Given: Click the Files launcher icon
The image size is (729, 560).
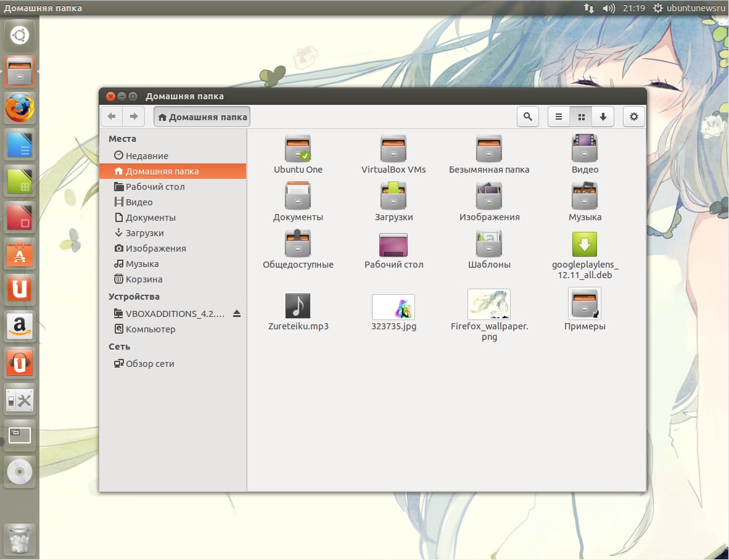Looking at the screenshot, I should pyautogui.click(x=20, y=72).
